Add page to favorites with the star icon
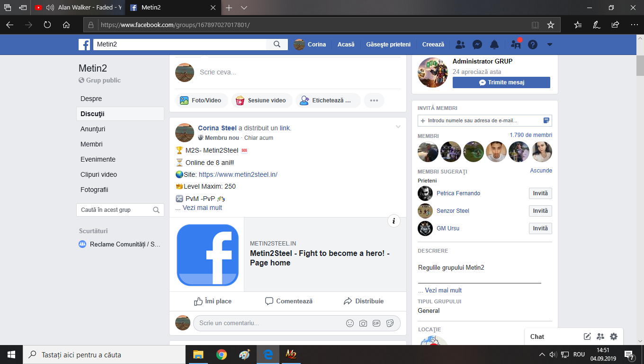644x364 pixels. coord(550,25)
